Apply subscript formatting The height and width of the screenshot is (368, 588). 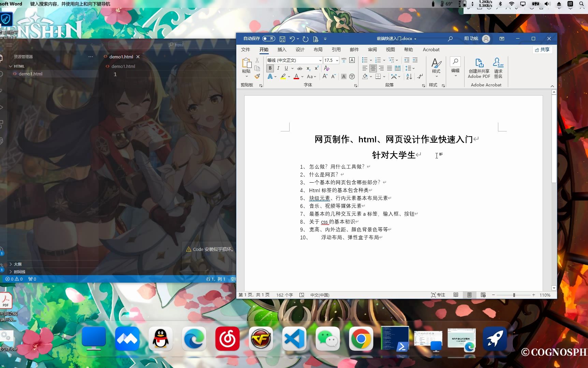308,68
